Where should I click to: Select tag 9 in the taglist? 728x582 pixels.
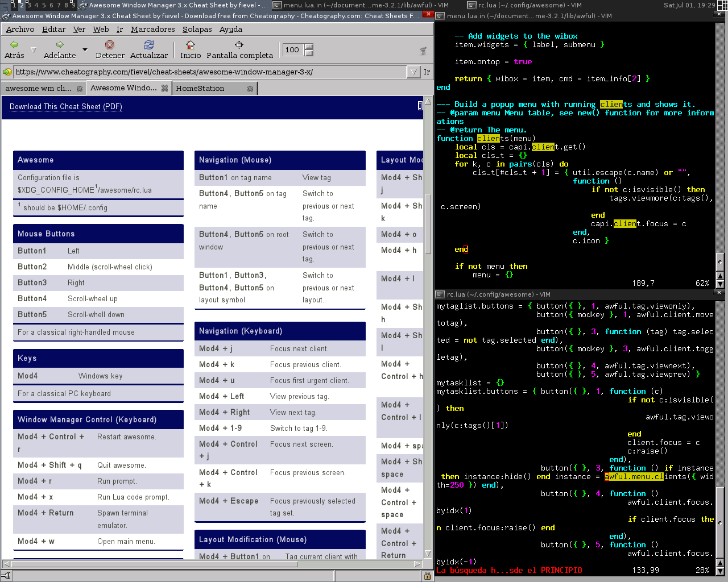(73, 5)
